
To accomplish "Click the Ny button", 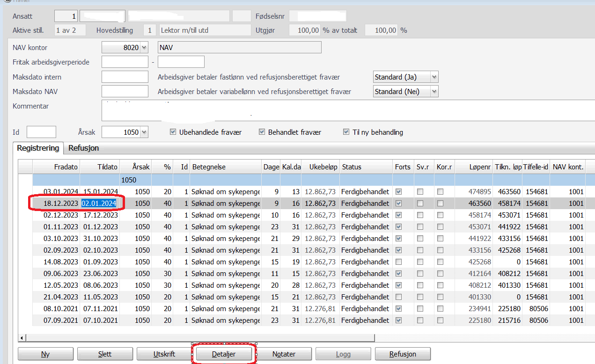I will (45, 354).
